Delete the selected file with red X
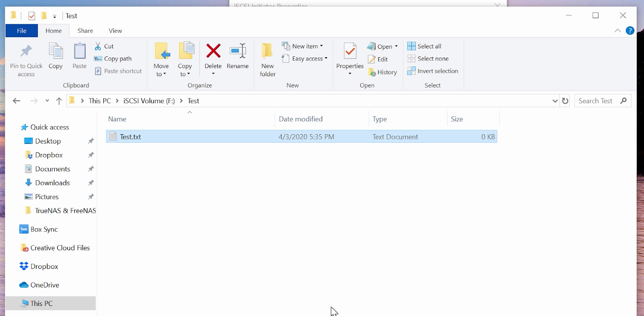Image resolution: width=644 pixels, height=316 pixels. click(213, 56)
